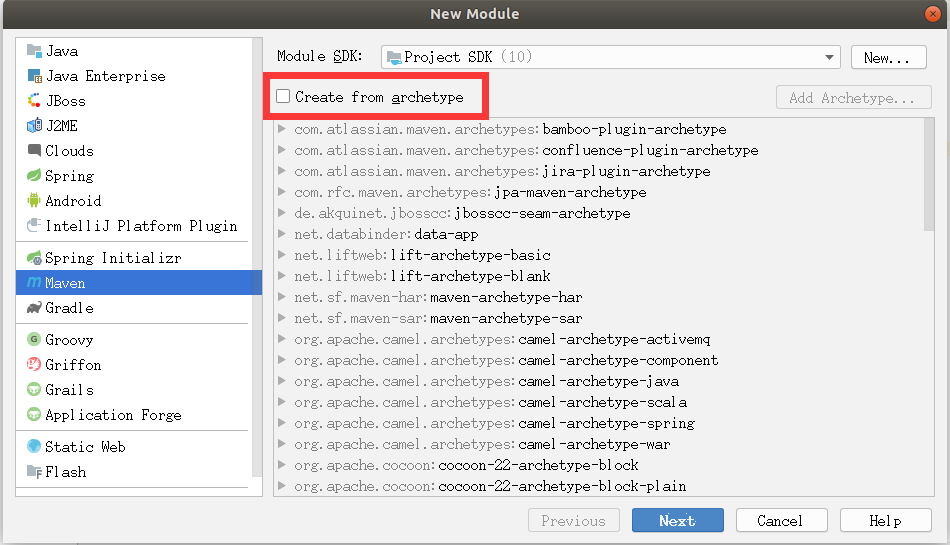
Task: Select Java module type label
Action: tap(62, 51)
